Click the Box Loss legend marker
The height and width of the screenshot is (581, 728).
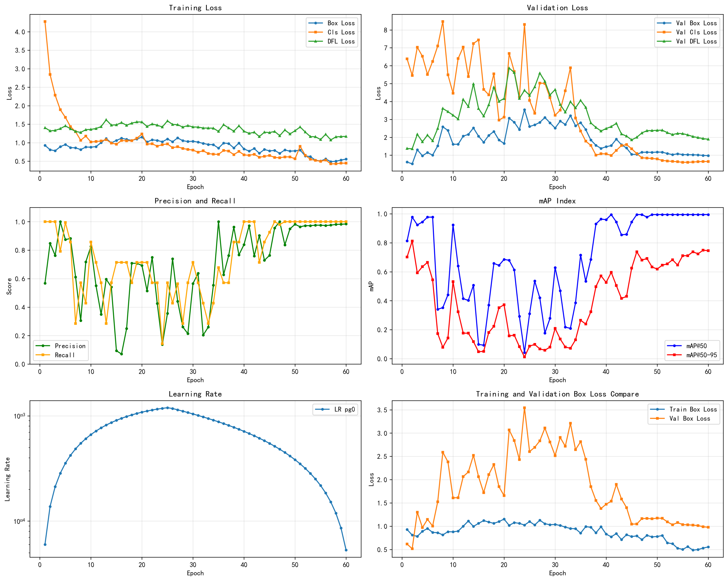(315, 23)
